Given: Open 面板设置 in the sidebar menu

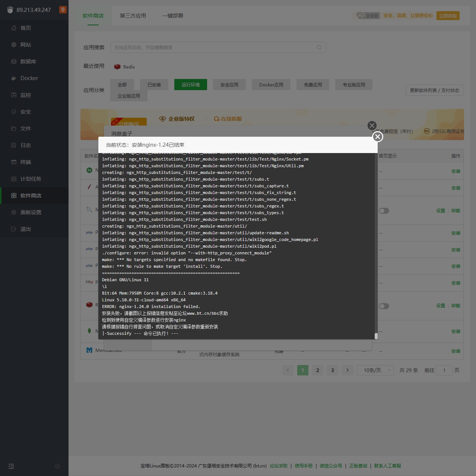Looking at the screenshot, I should click(34, 212).
